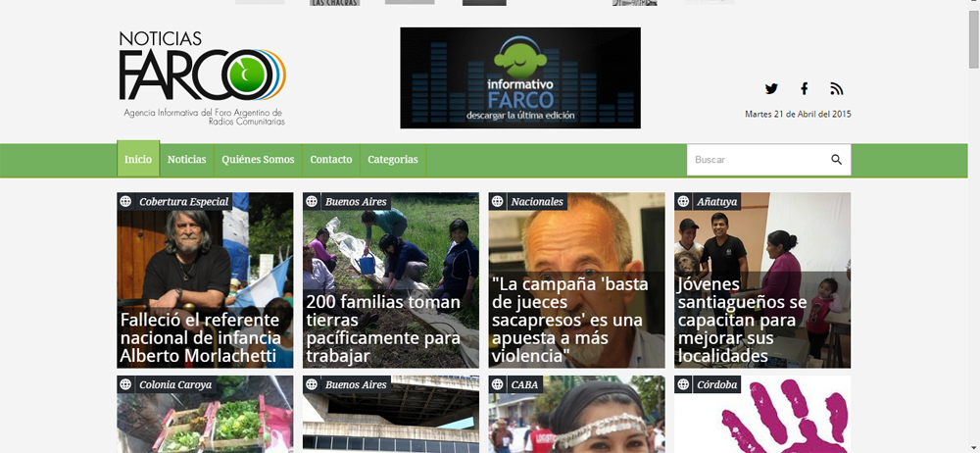Viewport: 980px width, 453px height.
Task: Select the Córdoba category label
Action: coord(717,384)
